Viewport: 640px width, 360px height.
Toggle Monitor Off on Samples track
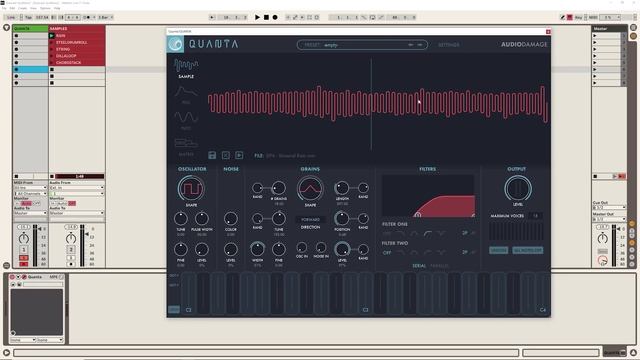tap(72, 203)
